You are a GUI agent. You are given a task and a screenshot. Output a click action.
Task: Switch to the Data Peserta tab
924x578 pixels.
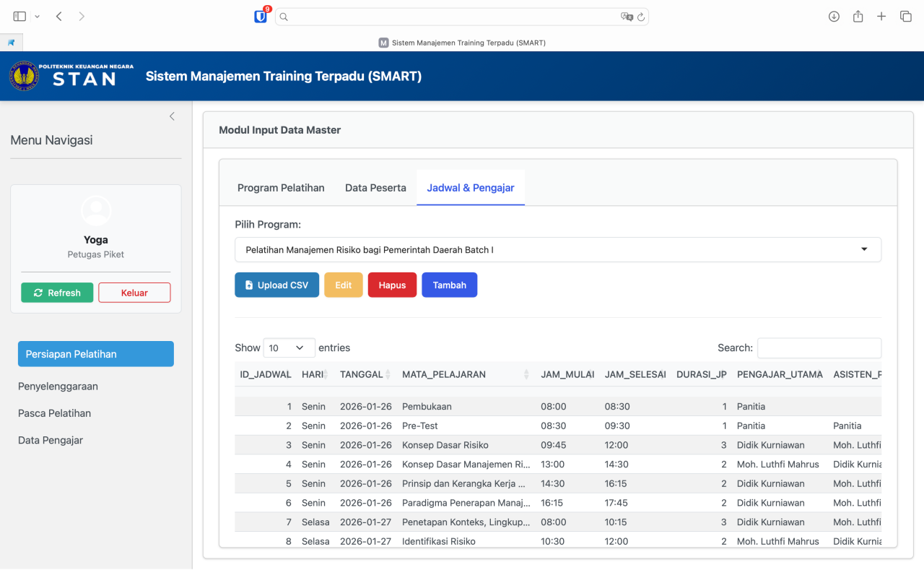[375, 188]
